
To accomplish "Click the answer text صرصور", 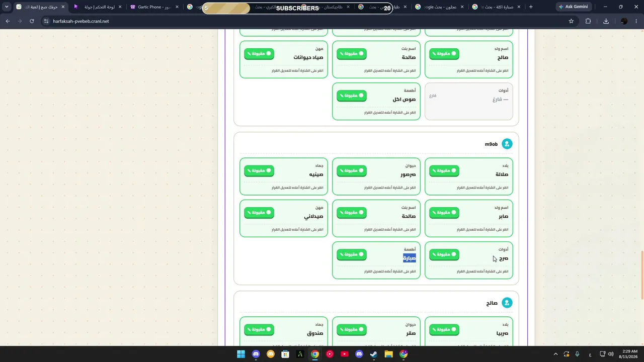I will [x=408, y=174].
